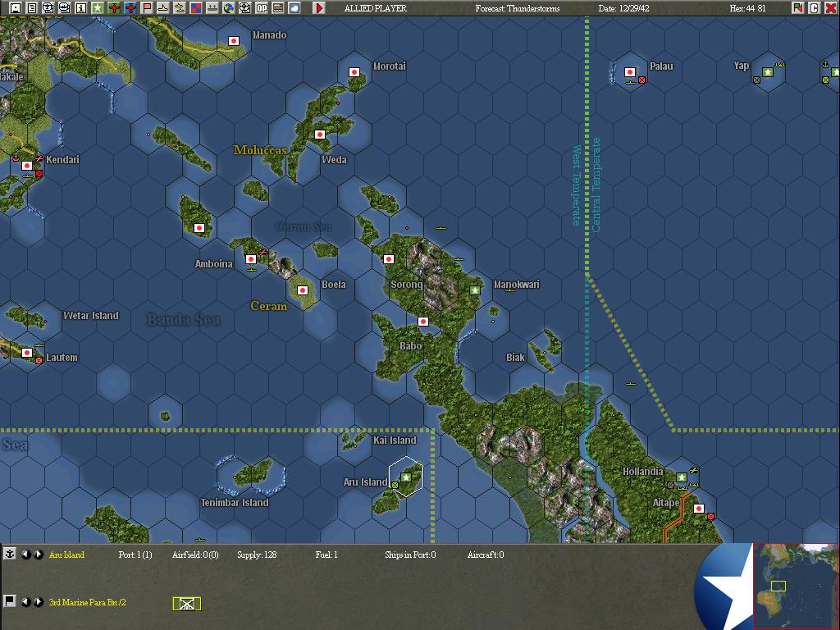
Task: Select the Allied star base at Hollandia
Action: pos(682,477)
